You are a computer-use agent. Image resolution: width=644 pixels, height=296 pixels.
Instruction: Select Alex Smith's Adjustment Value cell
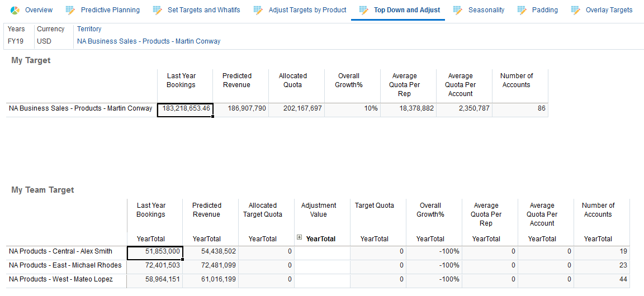point(322,252)
